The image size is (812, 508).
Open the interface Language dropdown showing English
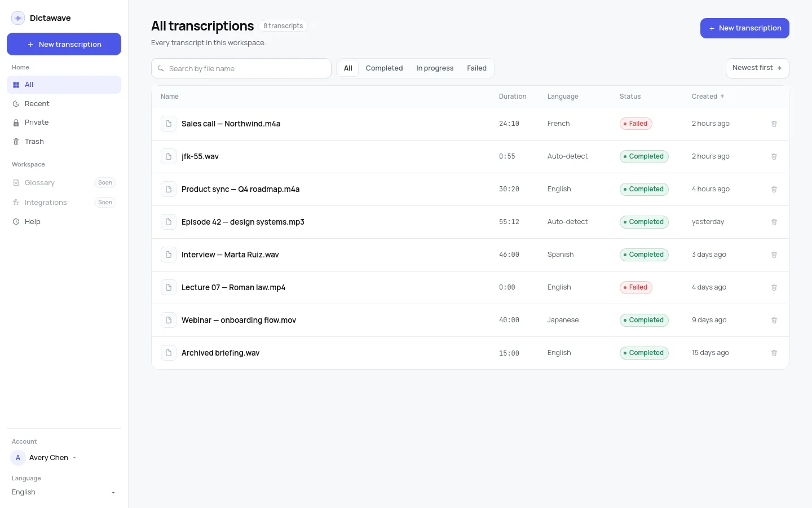pyautogui.click(x=64, y=492)
